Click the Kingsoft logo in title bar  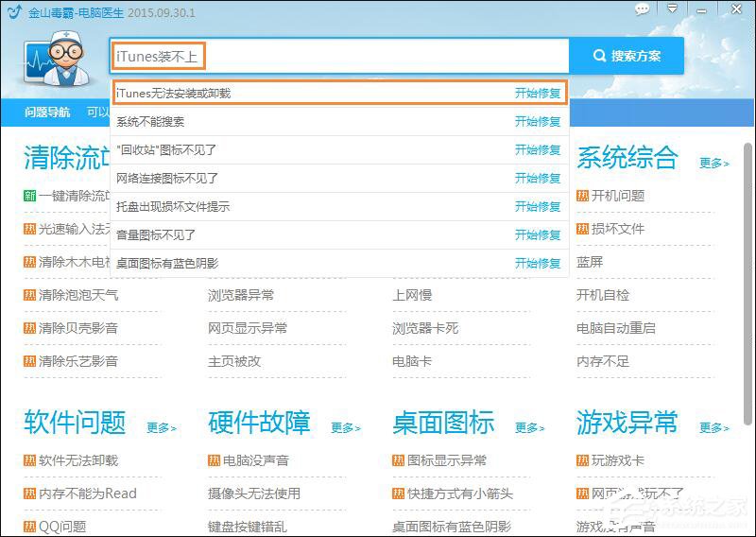pos(14,13)
